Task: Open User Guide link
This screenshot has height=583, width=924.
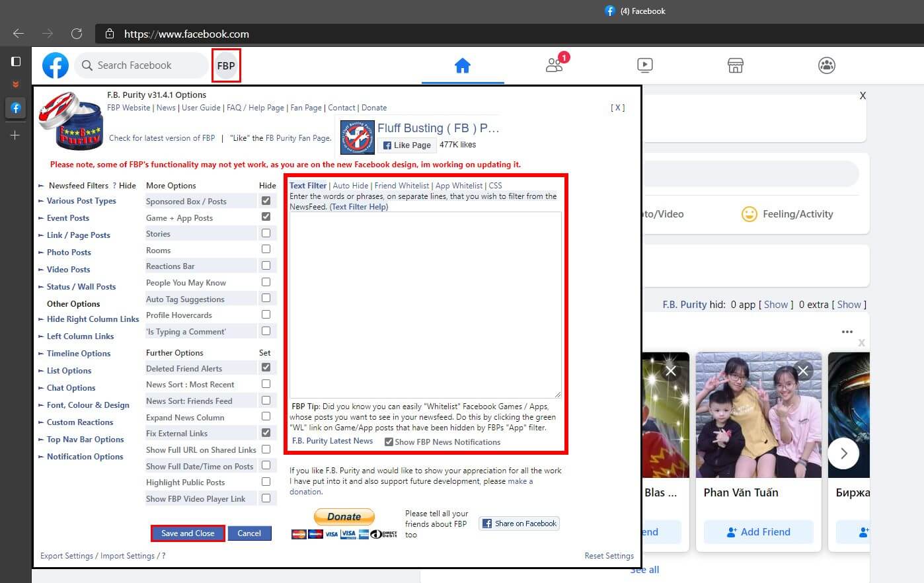Action: tap(201, 108)
